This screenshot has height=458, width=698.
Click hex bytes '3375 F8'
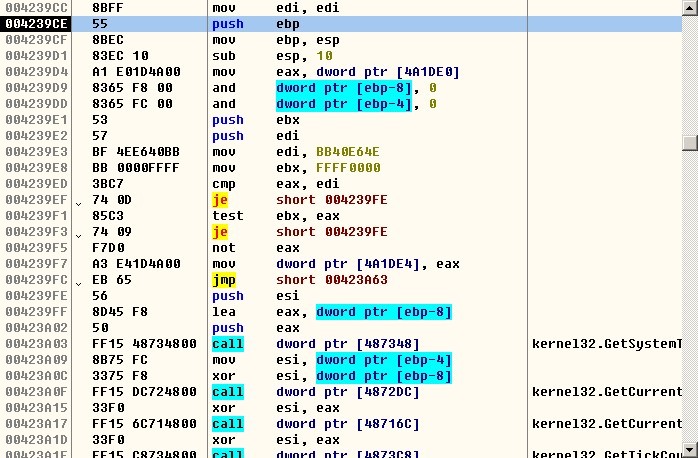120,376
